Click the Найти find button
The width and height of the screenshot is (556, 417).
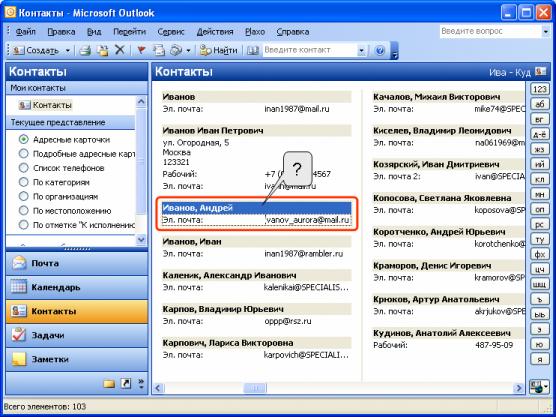point(218,50)
